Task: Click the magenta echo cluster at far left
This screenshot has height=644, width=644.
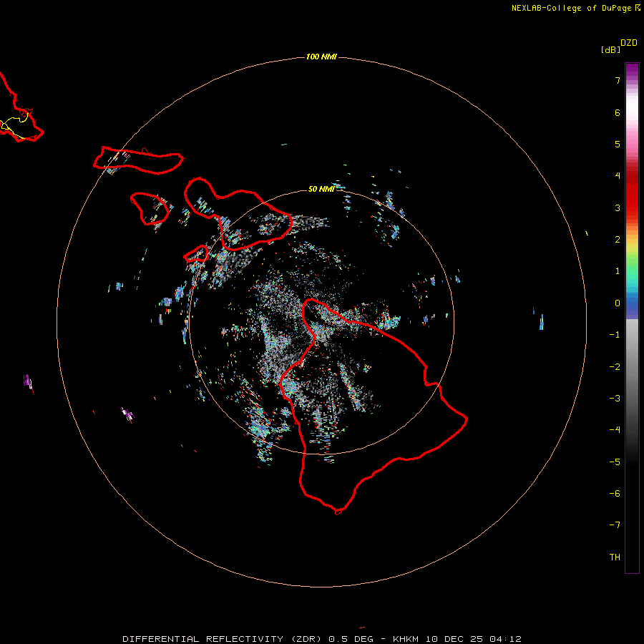Action: click(29, 381)
